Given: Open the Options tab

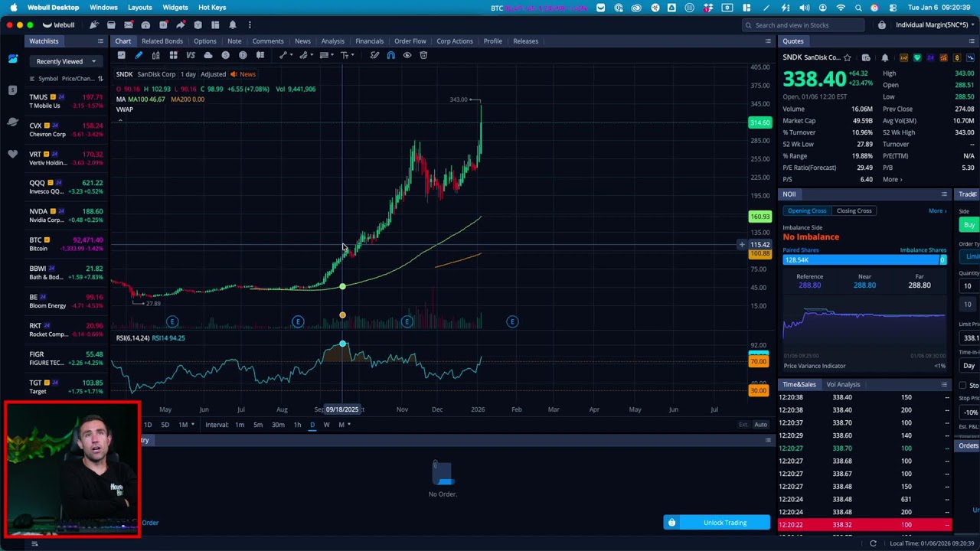Looking at the screenshot, I should pos(204,41).
